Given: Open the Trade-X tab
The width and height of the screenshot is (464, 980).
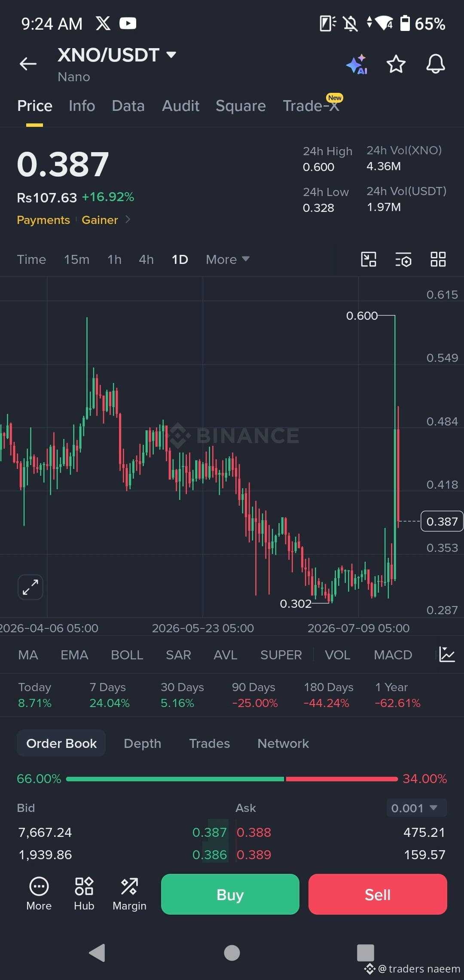Looking at the screenshot, I should [x=311, y=106].
